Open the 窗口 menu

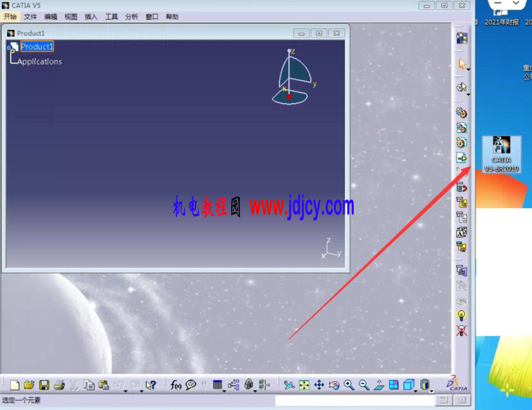tap(152, 16)
